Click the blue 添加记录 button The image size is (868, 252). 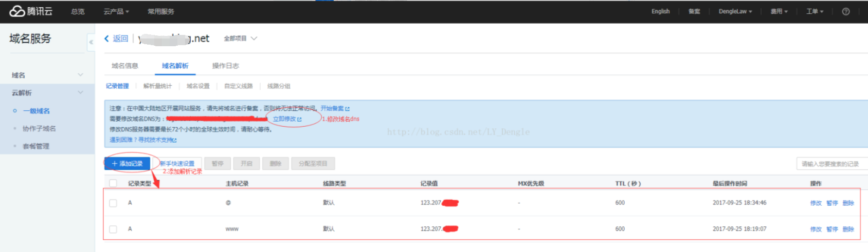(127, 164)
